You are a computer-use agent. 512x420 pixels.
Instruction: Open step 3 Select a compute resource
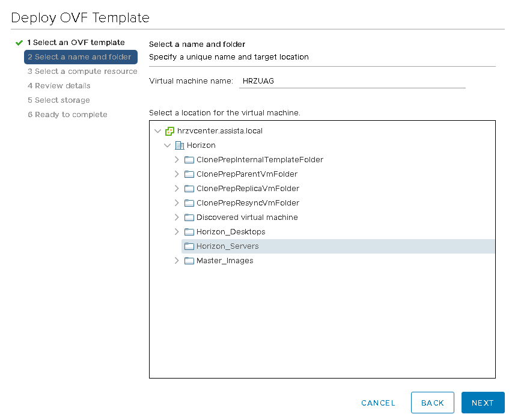point(82,71)
